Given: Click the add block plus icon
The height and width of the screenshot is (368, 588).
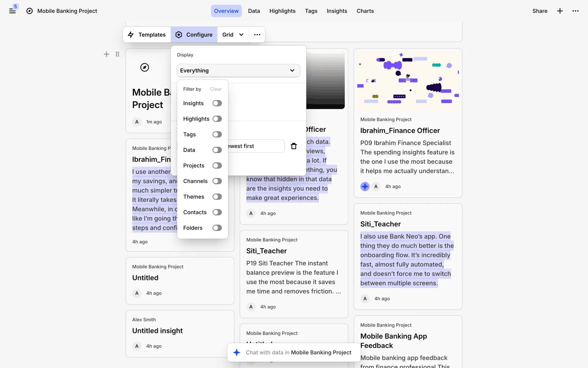Looking at the screenshot, I should [106, 54].
